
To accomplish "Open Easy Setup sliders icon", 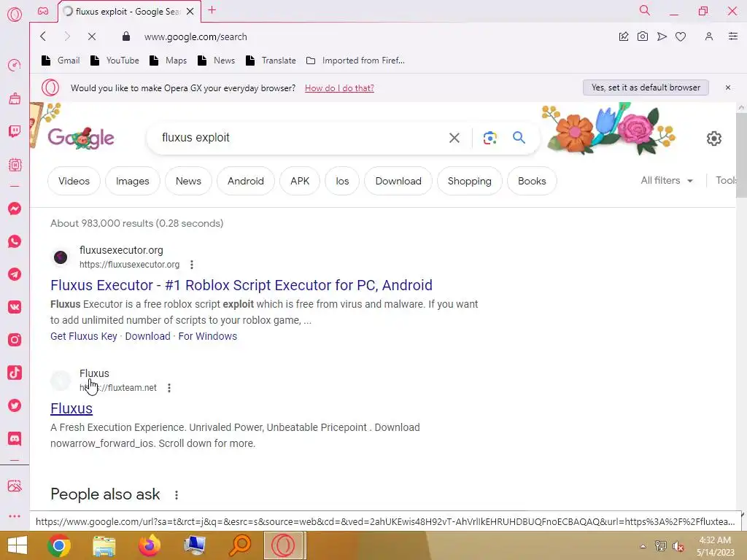I will [733, 36].
